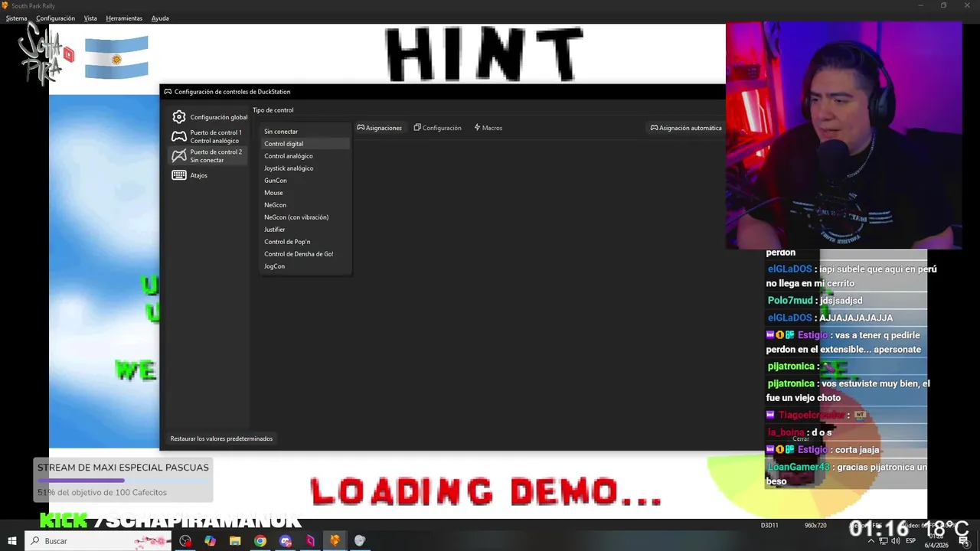Open Discord from the taskbar
This screenshot has width=980, height=551.
(286, 541)
